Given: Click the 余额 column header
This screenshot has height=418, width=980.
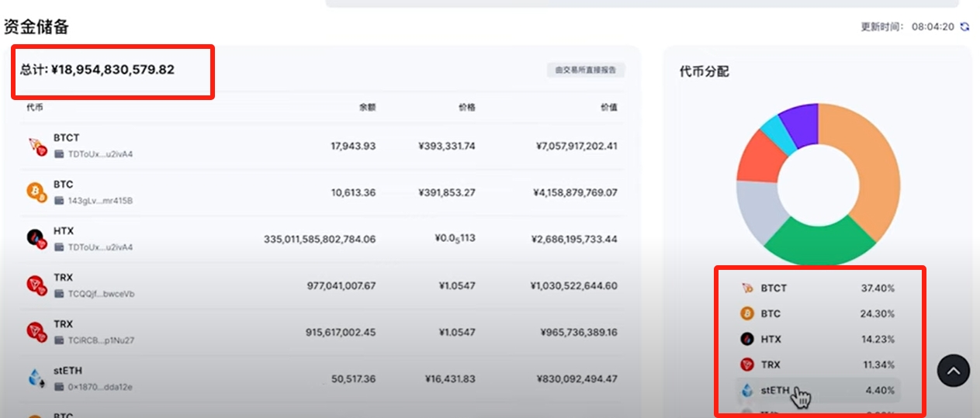Looking at the screenshot, I should tap(367, 107).
